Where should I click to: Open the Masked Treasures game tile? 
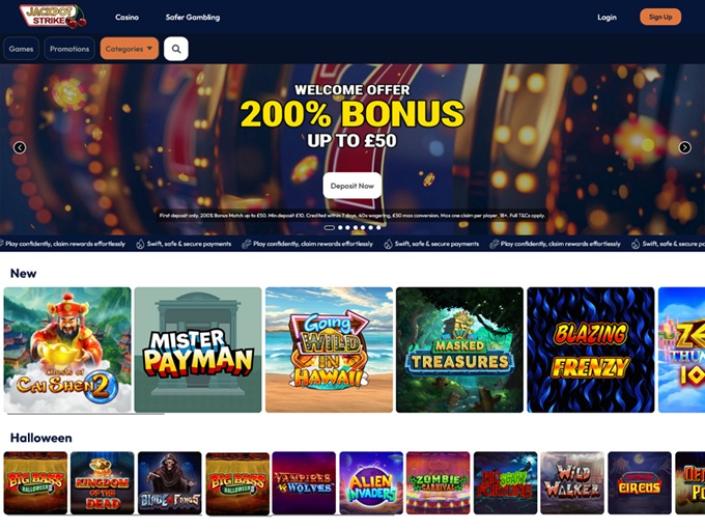click(460, 350)
